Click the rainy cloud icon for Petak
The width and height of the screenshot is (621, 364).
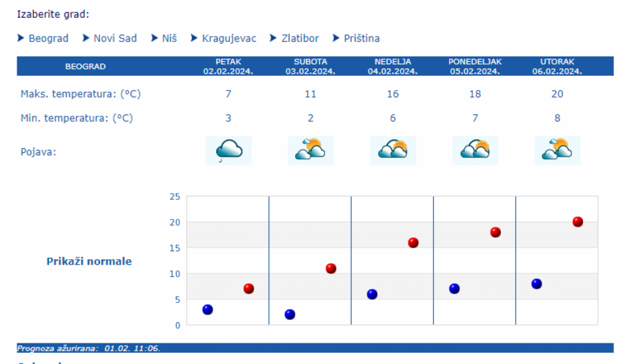tap(228, 150)
